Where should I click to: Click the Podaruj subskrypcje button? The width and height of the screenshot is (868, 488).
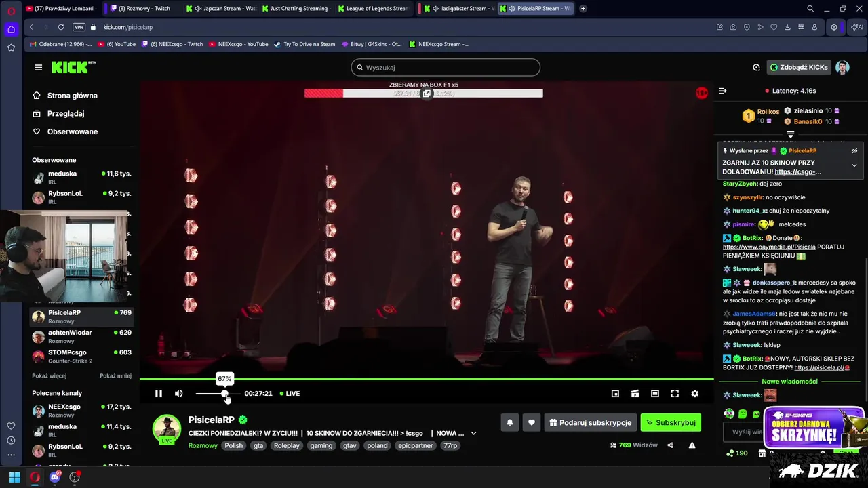tap(591, 422)
